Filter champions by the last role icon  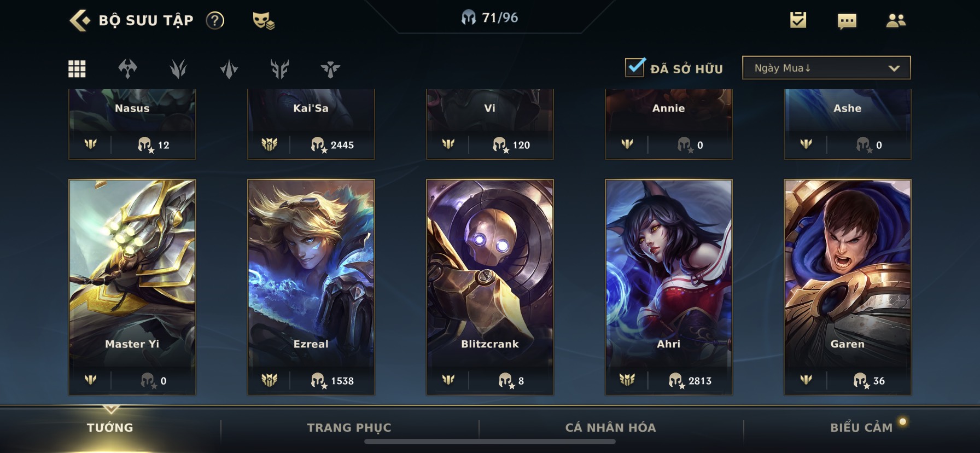pos(330,69)
